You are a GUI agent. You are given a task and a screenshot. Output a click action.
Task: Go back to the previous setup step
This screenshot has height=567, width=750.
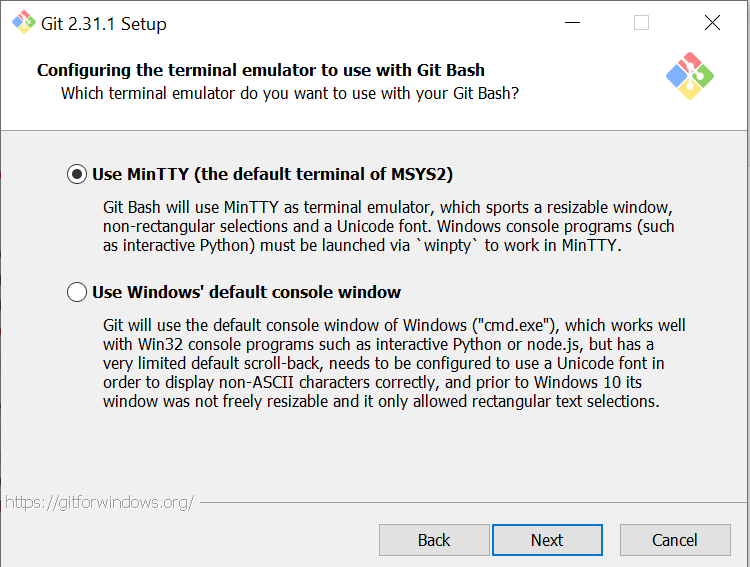point(433,540)
